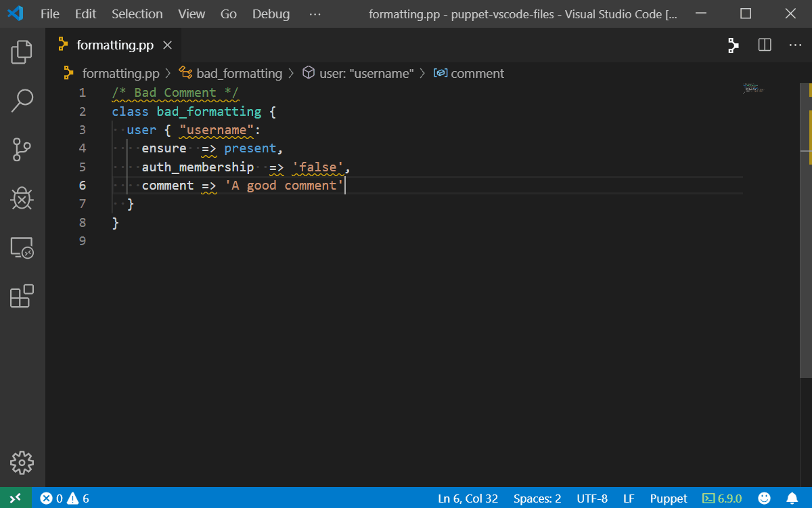Open the Debug menu
Image resolution: width=812 pixels, height=508 pixels.
point(271,14)
